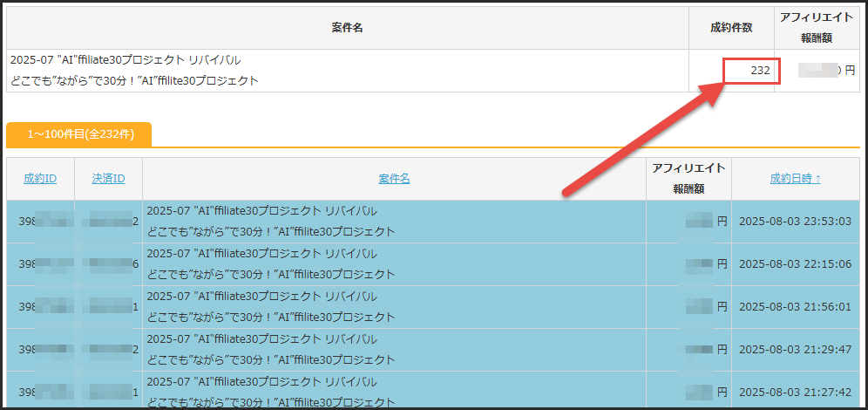The width and height of the screenshot is (868, 410).
Task: Click the 232 value in 成約件数
Action: click(x=760, y=71)
